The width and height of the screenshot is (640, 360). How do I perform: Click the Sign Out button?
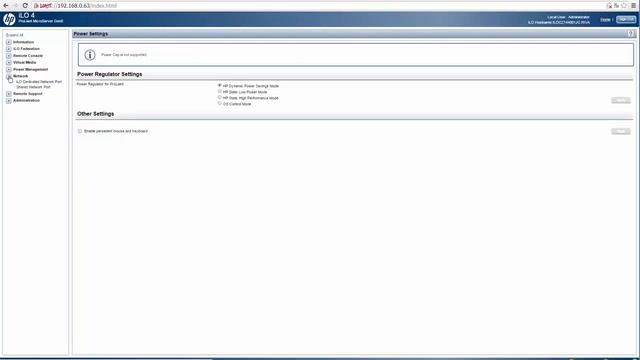[626, 19]
